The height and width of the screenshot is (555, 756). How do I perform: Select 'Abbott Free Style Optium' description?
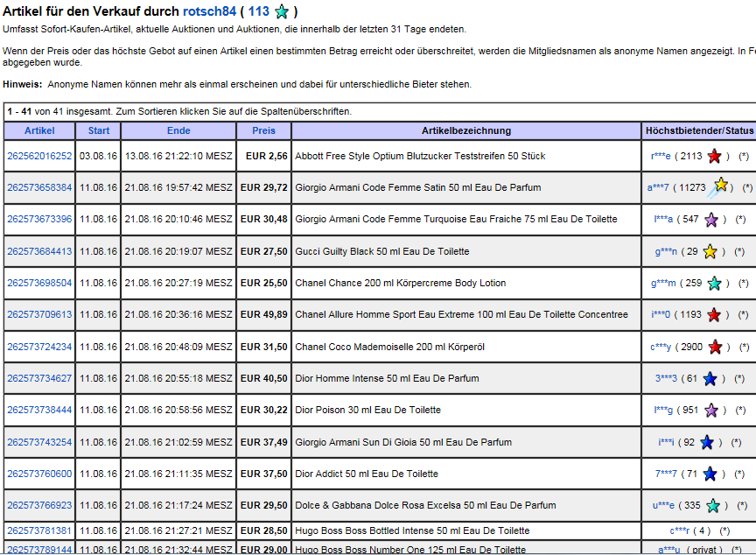click(420, 156)
